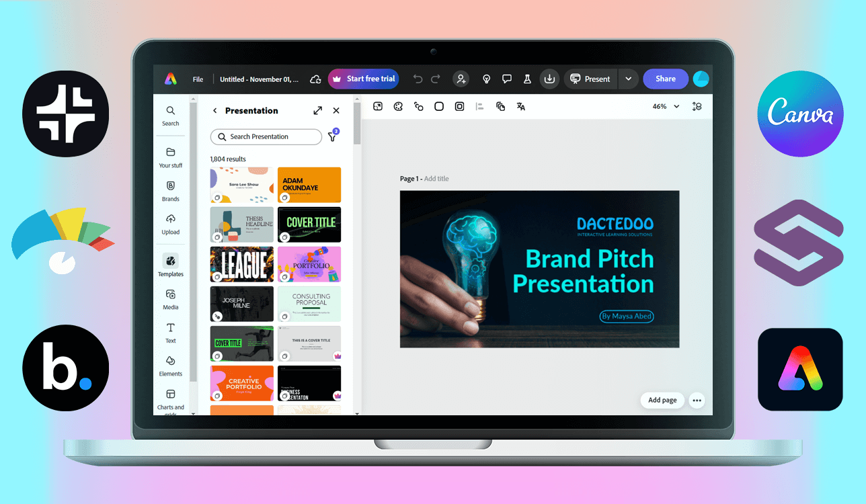The height and width of the screenshot is (504, 866).
Task: Select the pink Creative Portfolio template
Action: click(x=309, y=264)
